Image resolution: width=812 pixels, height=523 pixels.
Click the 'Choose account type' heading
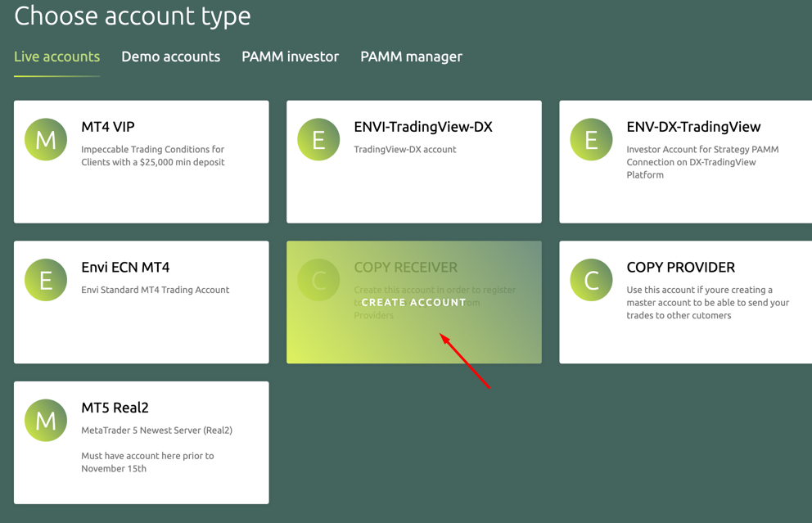[133, 16]
